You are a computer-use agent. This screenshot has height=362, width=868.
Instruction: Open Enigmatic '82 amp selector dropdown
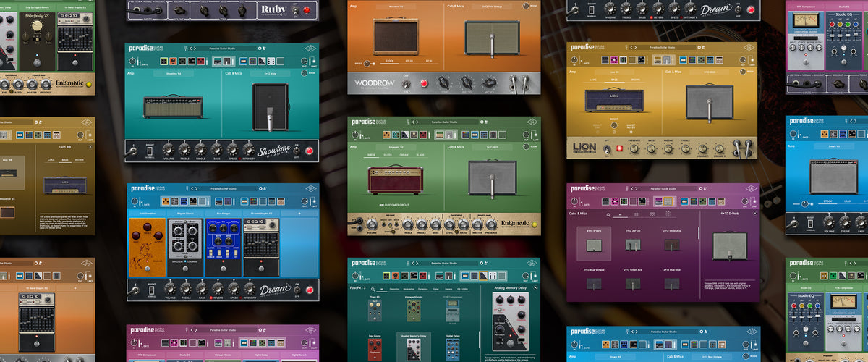[396, 147]
